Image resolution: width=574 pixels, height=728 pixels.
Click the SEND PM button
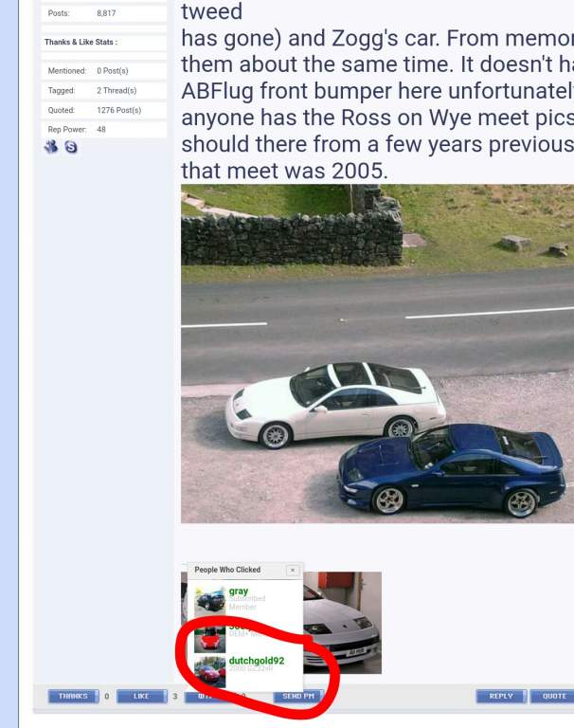(298, 696)
